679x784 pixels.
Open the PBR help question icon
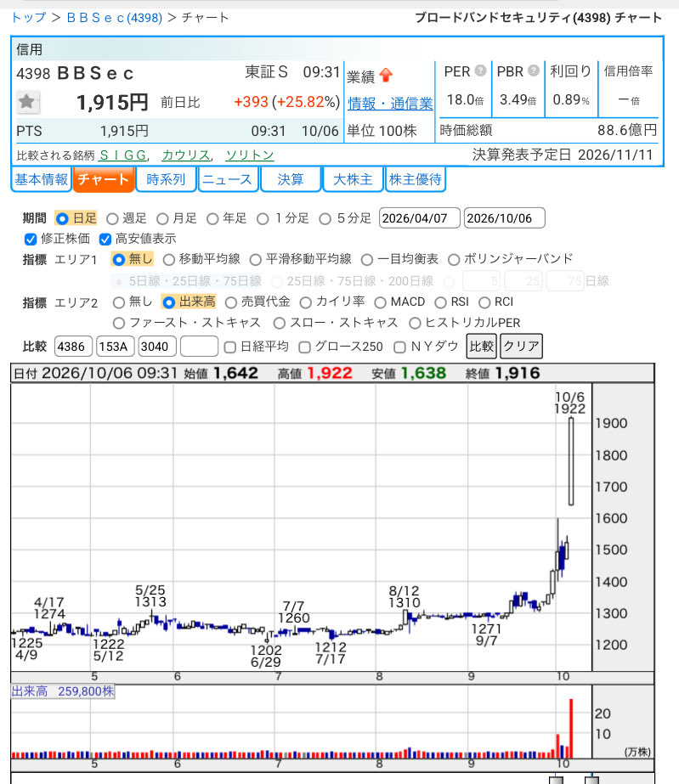pos(534,71)
